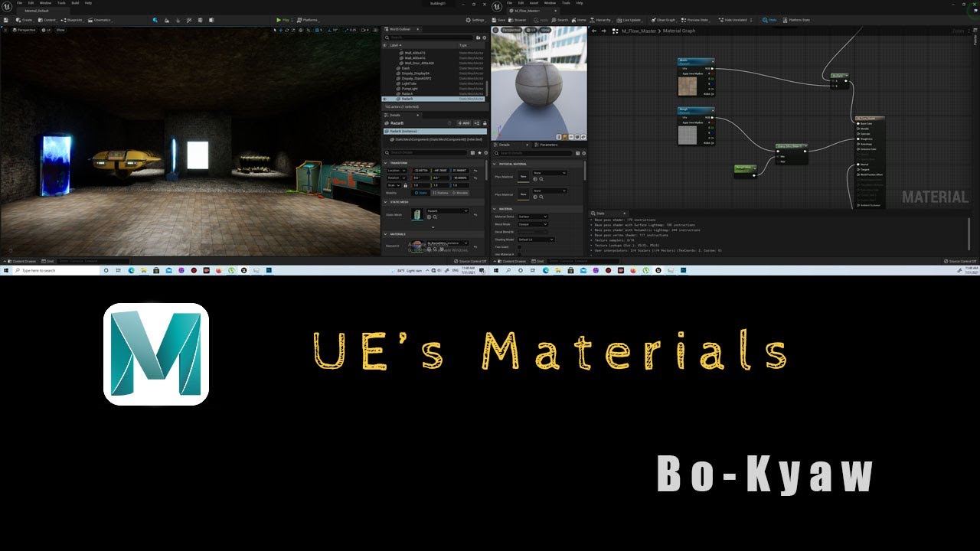Open the Blueprints toolbar menu
The height and width of the screenshot is (551, 980).
[73, 20]
